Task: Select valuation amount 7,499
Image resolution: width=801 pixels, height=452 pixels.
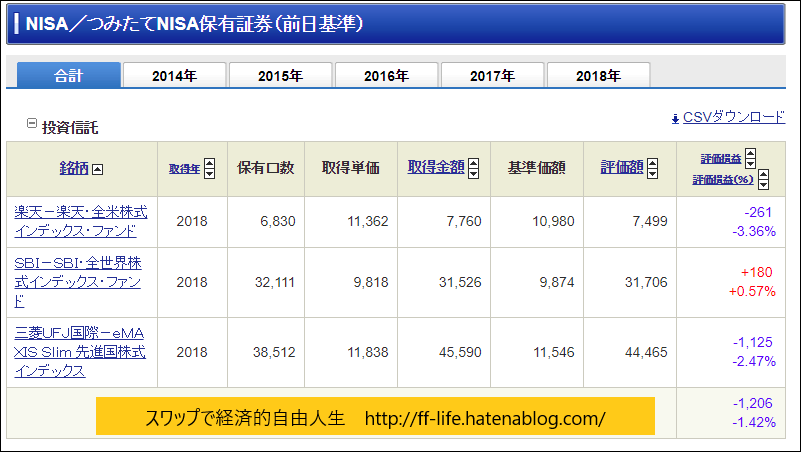Action: [x=650, y=221]
